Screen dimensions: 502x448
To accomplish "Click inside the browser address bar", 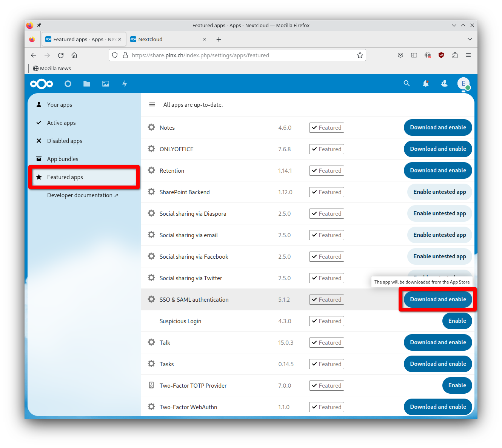I will click(x=237, y=55).
